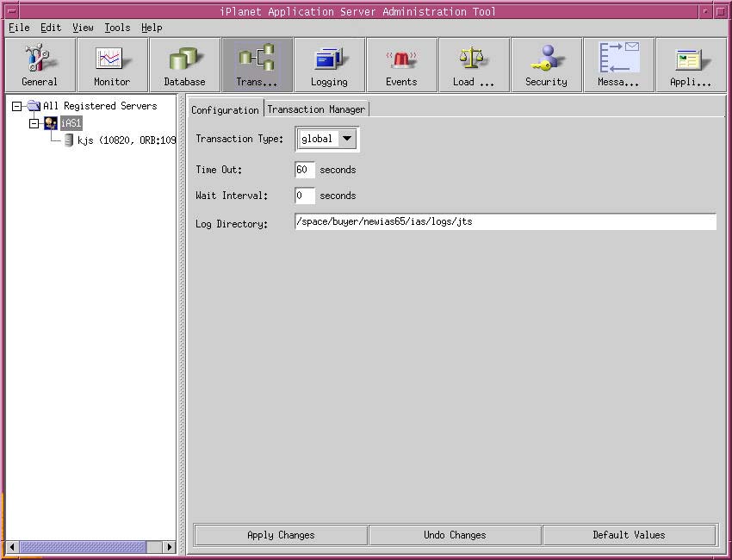Image resolution: width=732 pixels, height=560 pixels.
Task: Select the kjs (10820, ORB) tree row
Action: click(x=126, y=140)
